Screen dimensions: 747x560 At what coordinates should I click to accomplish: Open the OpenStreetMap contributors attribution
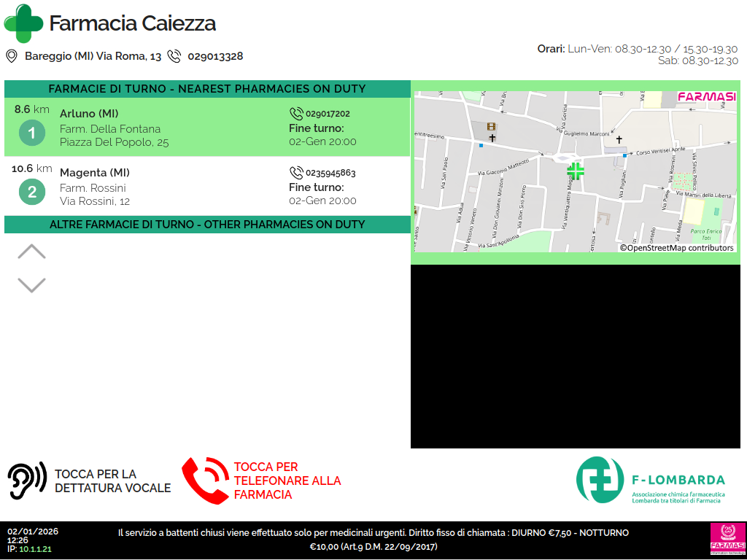[676, 248]
